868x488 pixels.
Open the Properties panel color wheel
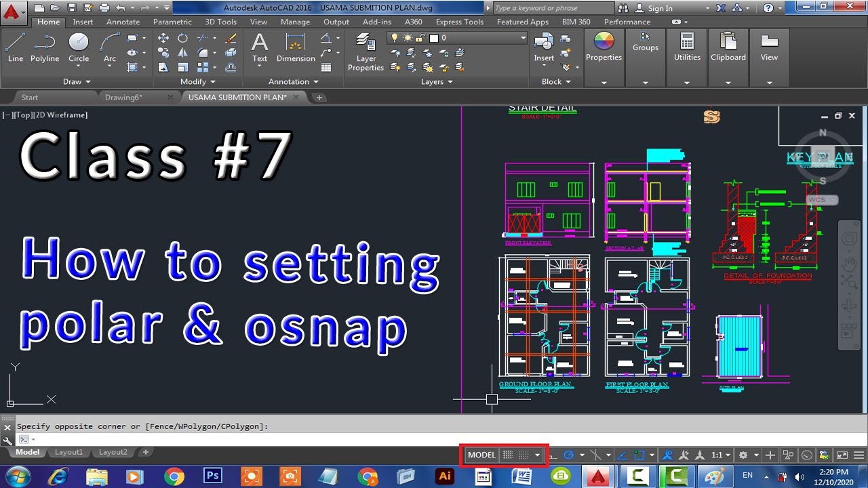point(604,42)
